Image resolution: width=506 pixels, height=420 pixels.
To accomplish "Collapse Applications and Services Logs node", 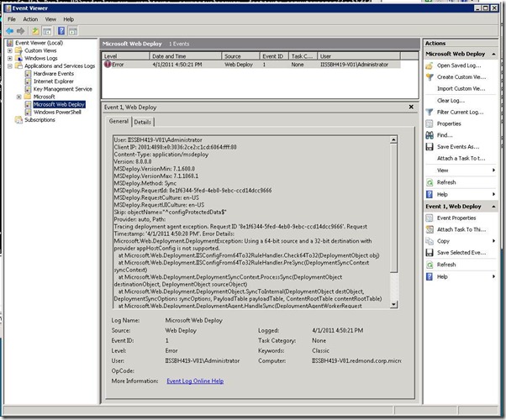I will point(10,66).
